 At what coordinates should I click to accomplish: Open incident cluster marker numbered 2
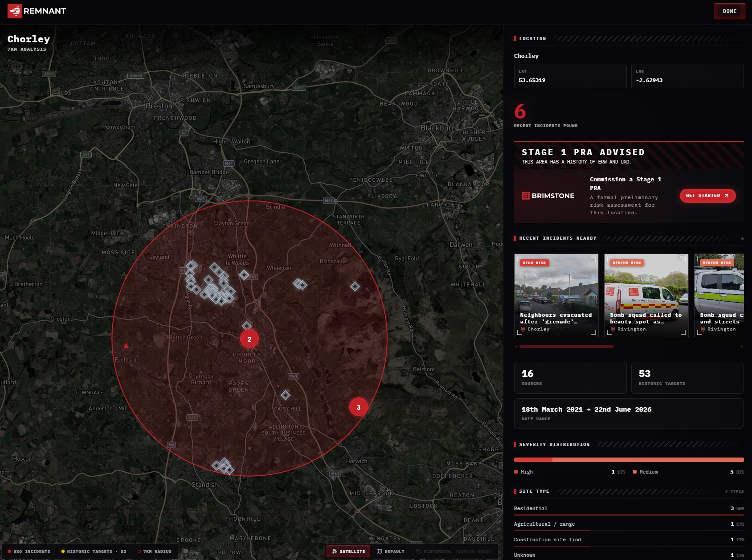pyautogui.click(x=249, y=339)
